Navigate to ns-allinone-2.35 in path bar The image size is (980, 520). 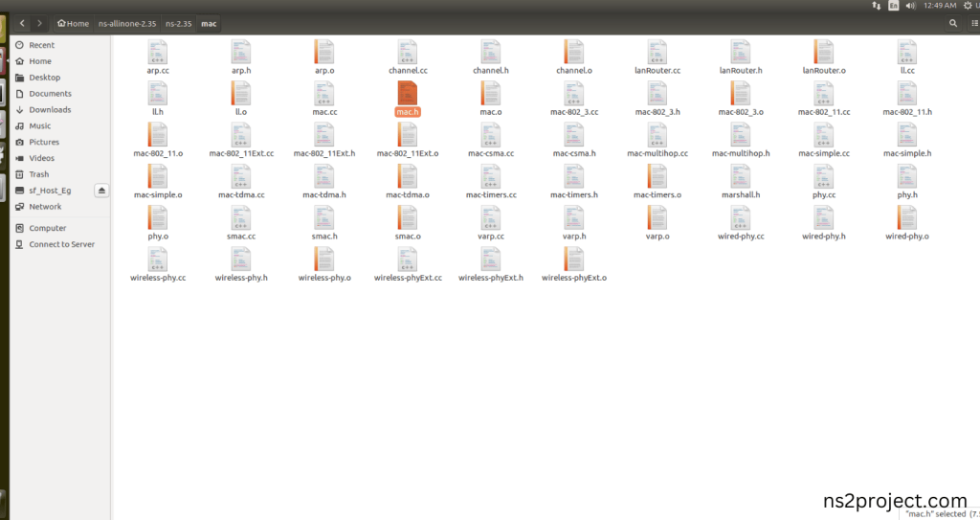(x=127, y=23)
